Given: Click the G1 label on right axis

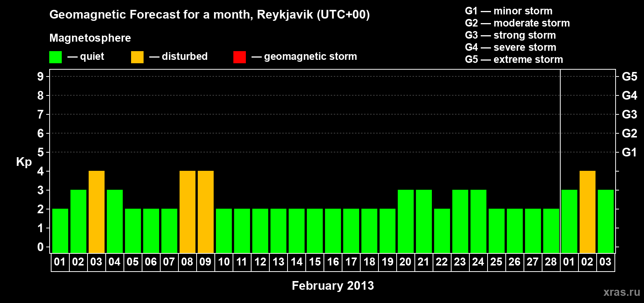Looking at the screenshot, I should [x=629, y=152].
